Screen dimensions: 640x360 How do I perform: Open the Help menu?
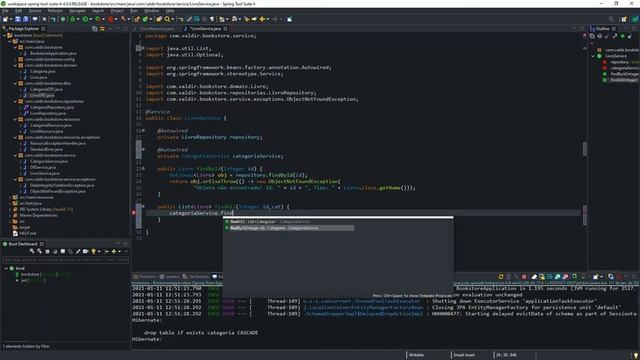click(x=170, y=11)
